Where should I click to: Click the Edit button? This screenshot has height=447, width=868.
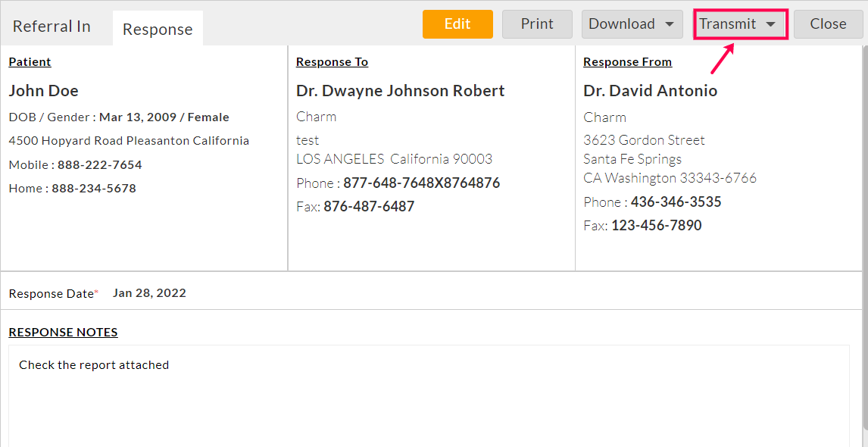coord(457,23)
